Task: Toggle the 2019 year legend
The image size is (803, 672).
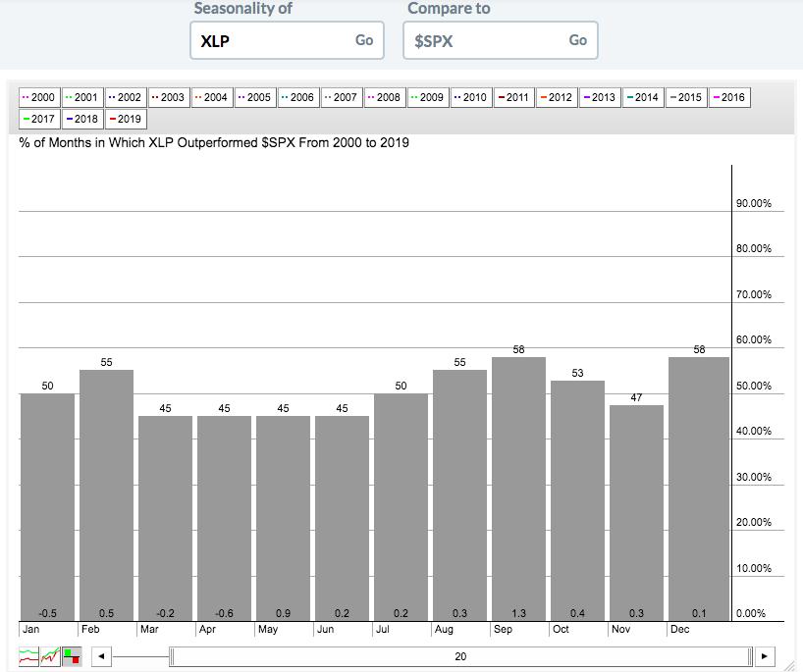Action: 126,119
